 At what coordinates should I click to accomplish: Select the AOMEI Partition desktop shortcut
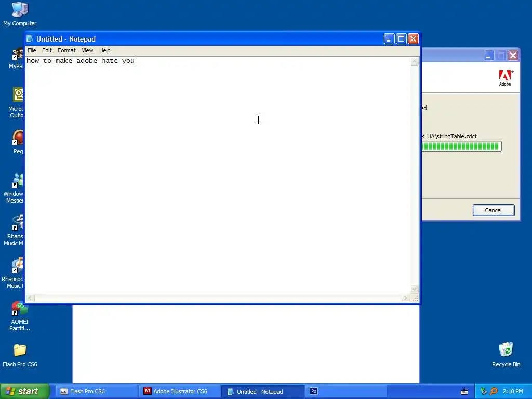tap(20, 316)
